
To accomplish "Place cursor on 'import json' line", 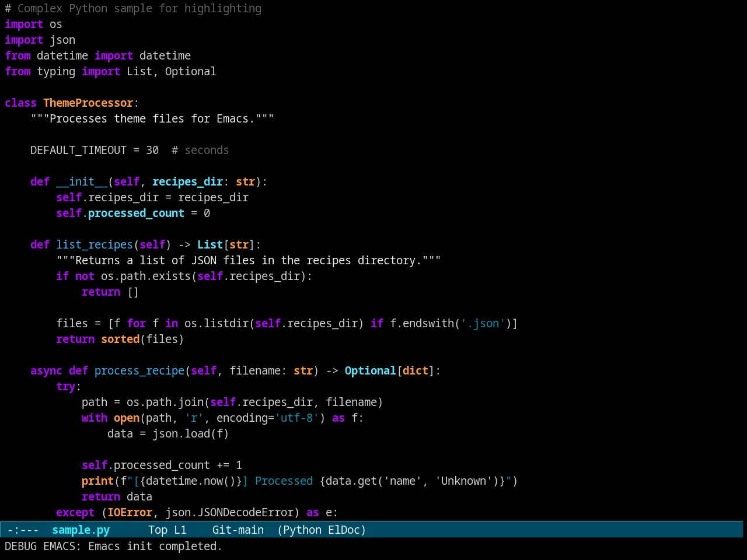I will click(x=40, y=40).
